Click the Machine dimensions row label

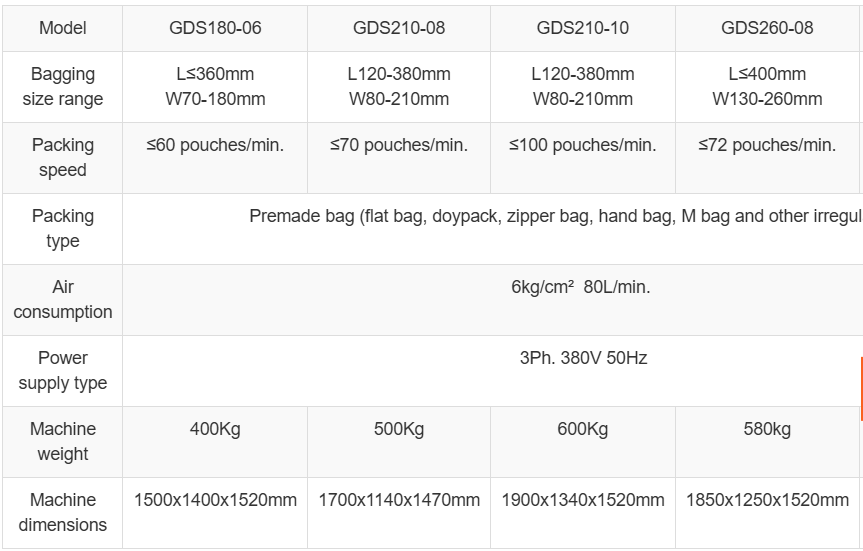point(62,512)
